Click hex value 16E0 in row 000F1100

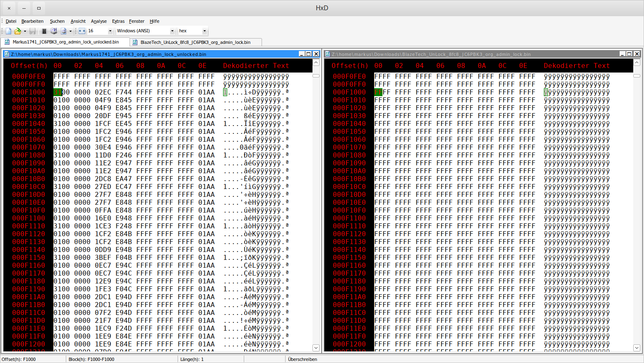coord(103,218)
